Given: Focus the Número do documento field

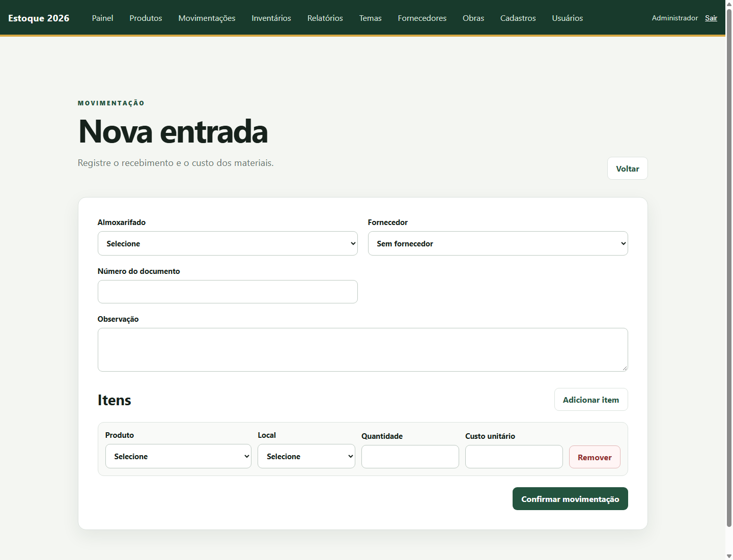Looking at the screenshot, I should [x=228, y=292].
